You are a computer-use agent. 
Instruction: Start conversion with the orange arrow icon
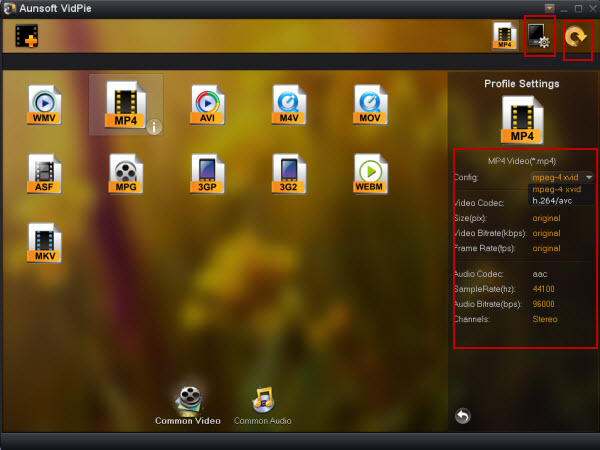click(x=576, y=37)
